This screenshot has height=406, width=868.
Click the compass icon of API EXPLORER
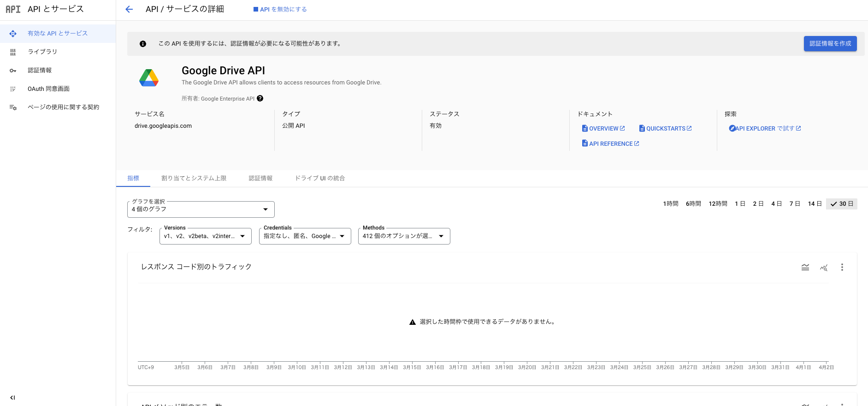(x=732, y=128)
